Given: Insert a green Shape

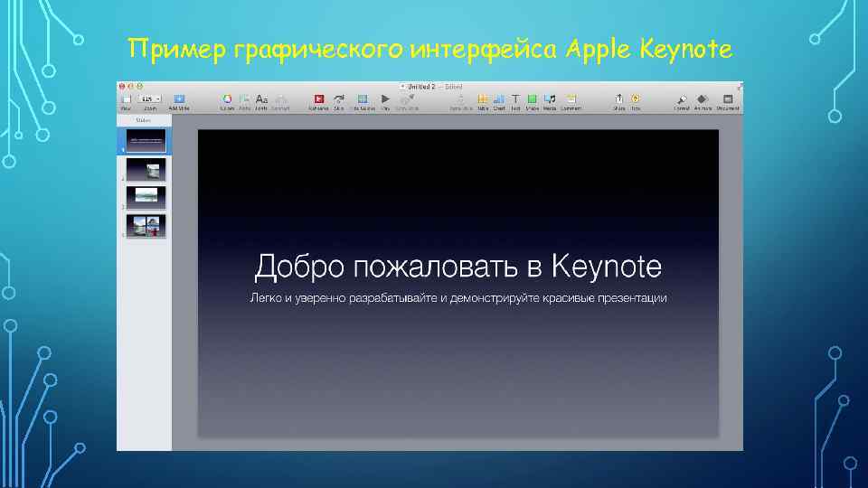Looking at the screenshot, I should coord(532,99).
